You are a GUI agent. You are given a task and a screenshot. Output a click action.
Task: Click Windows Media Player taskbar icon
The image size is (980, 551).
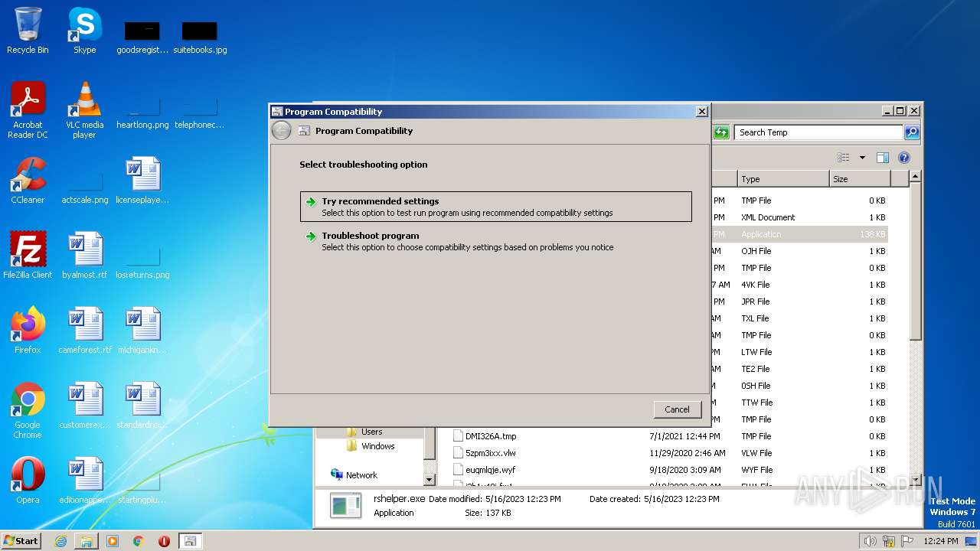click(x=113, y=541)
